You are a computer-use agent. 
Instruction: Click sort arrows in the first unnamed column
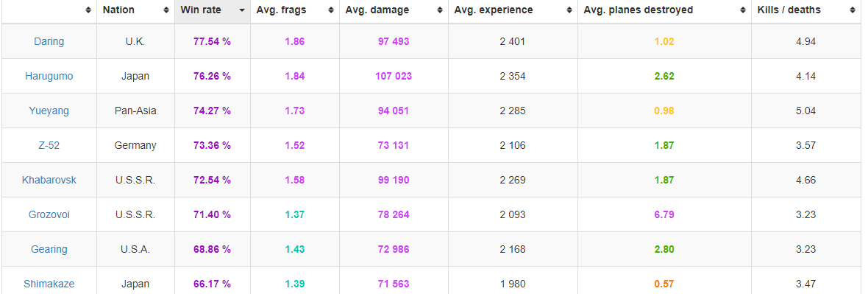pos(88,10)
